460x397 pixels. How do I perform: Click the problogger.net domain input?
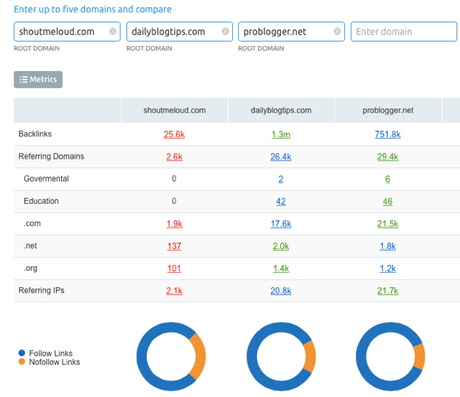[x=291, y=32]
